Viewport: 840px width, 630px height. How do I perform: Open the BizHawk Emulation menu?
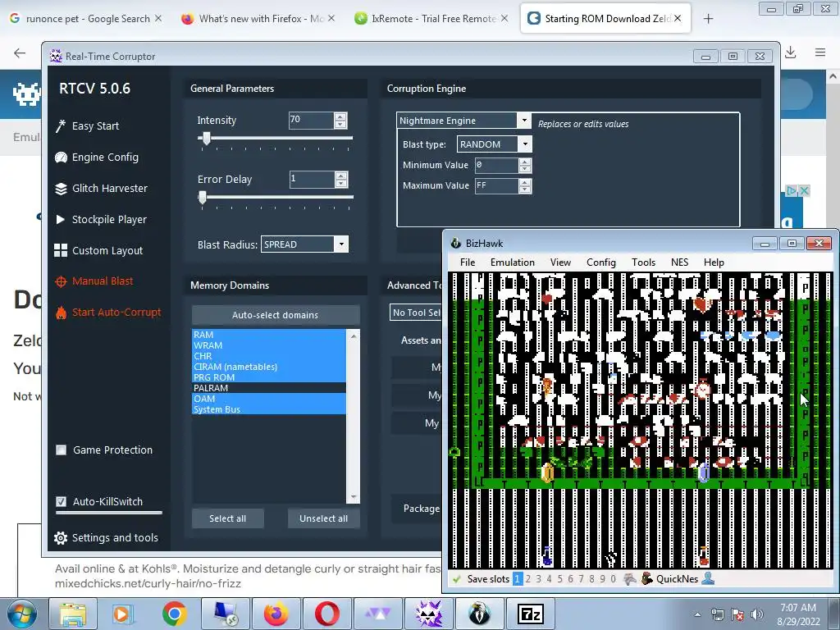(x=512, y=262)
